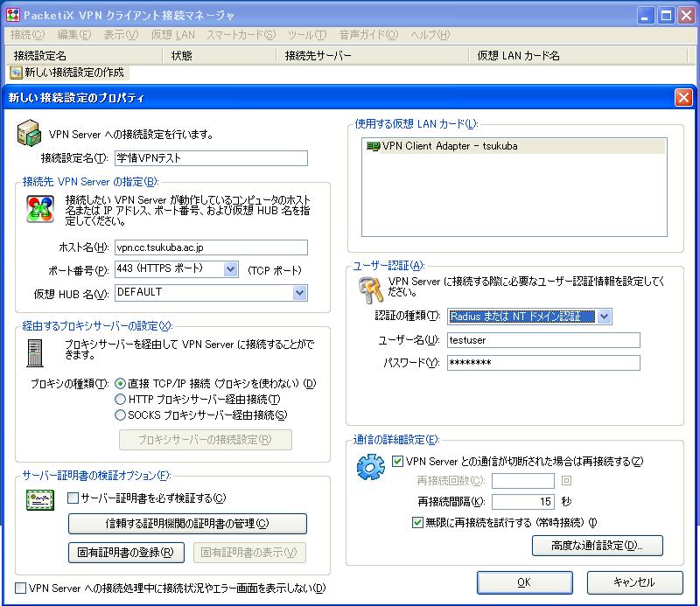The width and height of the screenshot is (700, 606).
Task: Click the user authentication keys icon
Action: click(371, 289)
